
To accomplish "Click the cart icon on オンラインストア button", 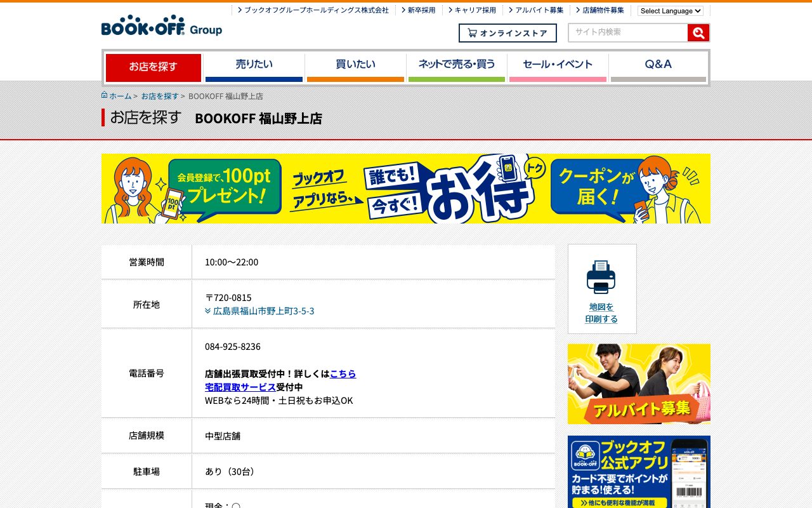I will click(x=472, y=33).
